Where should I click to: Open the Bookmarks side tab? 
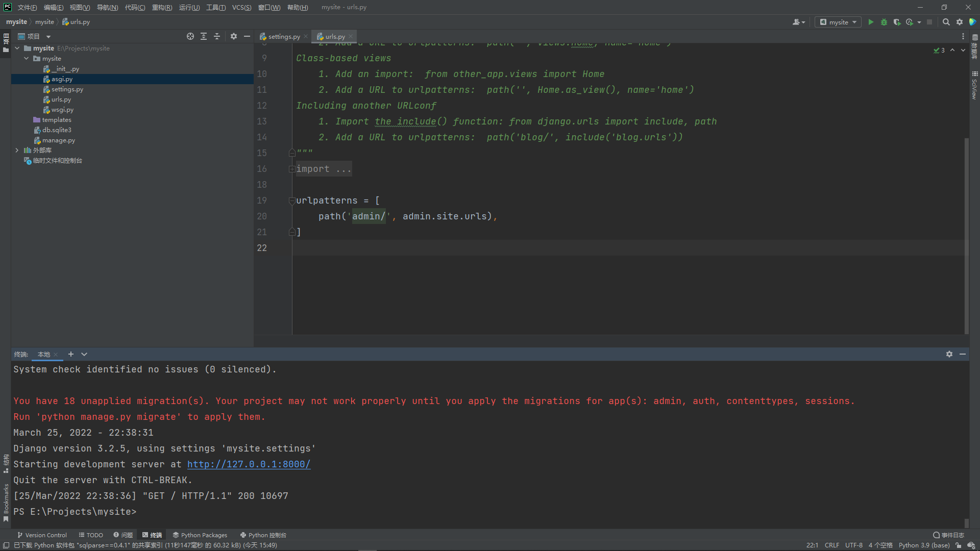click(6, 503)
